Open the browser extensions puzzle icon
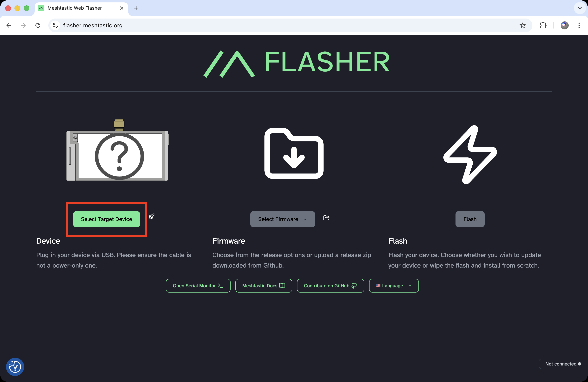The height and width of the screenshot is (382, 588). click(543, 25)
